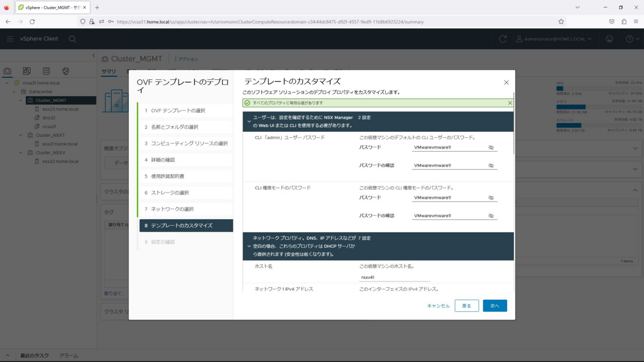Collapse Cluster_NSXT tree node
Viewport: 644px width, 362px height.
pos(21,135)
